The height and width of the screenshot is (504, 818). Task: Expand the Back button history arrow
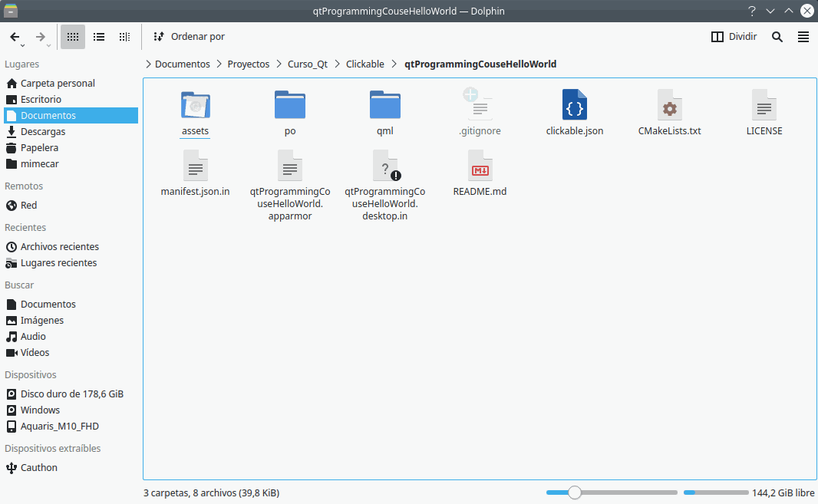pos(21,46)
